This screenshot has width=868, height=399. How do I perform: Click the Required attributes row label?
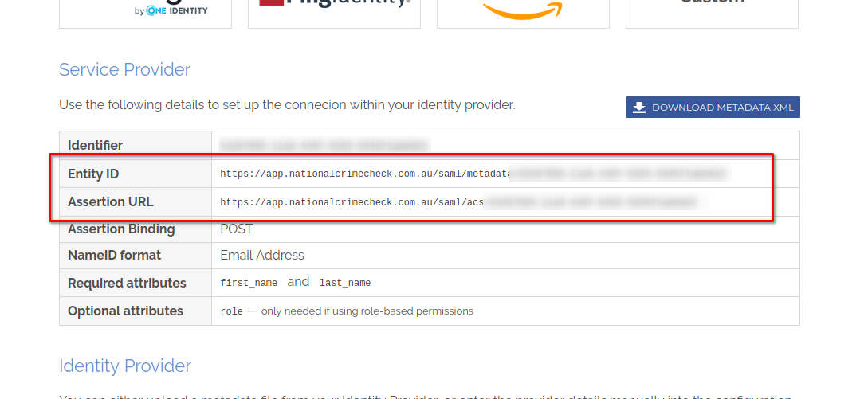[127, 283]
